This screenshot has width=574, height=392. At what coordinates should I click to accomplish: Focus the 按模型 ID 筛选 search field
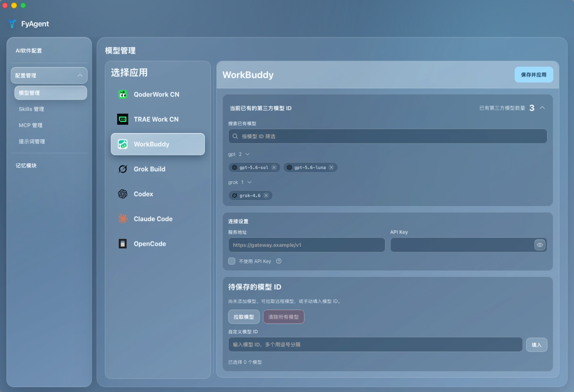click(388, 136)
